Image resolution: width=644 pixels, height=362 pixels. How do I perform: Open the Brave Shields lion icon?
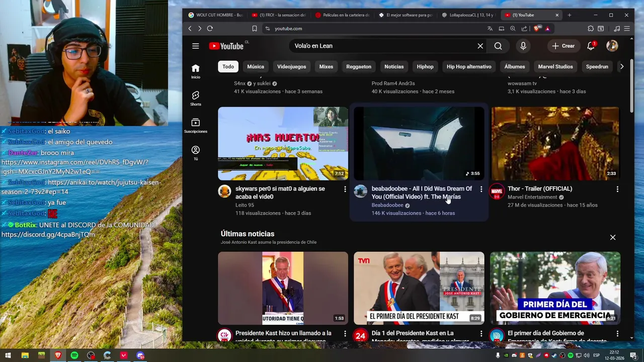point(537,29)
